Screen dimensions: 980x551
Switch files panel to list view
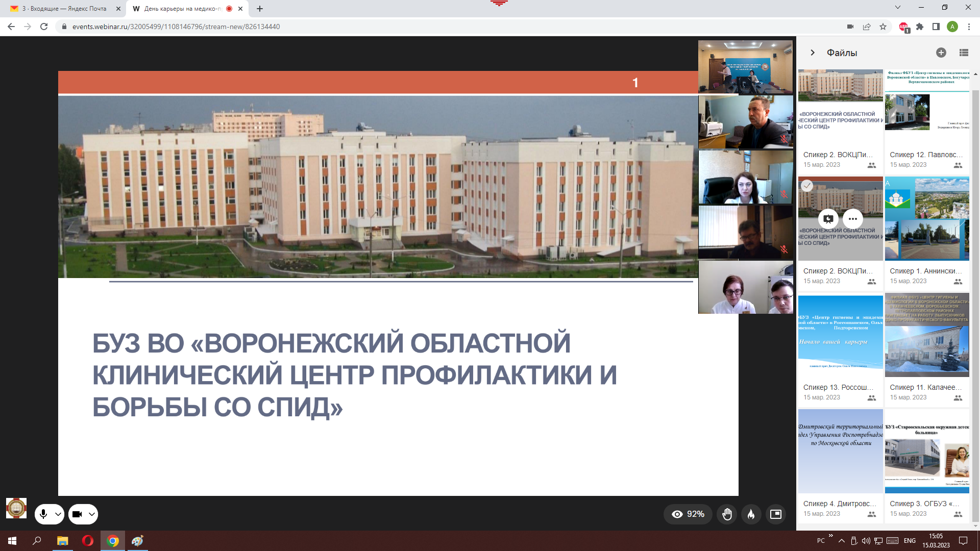pyautogui.click(x=964, y=53)
